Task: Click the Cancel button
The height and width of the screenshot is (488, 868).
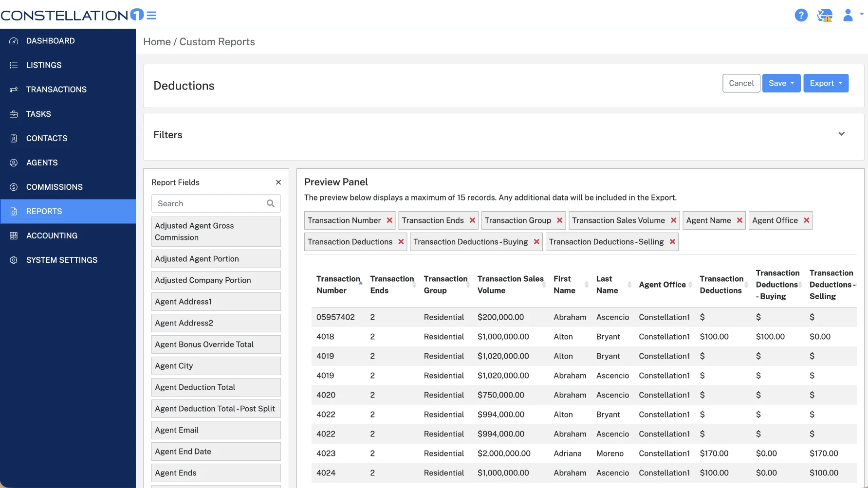Action: click(x=741, y=83)
